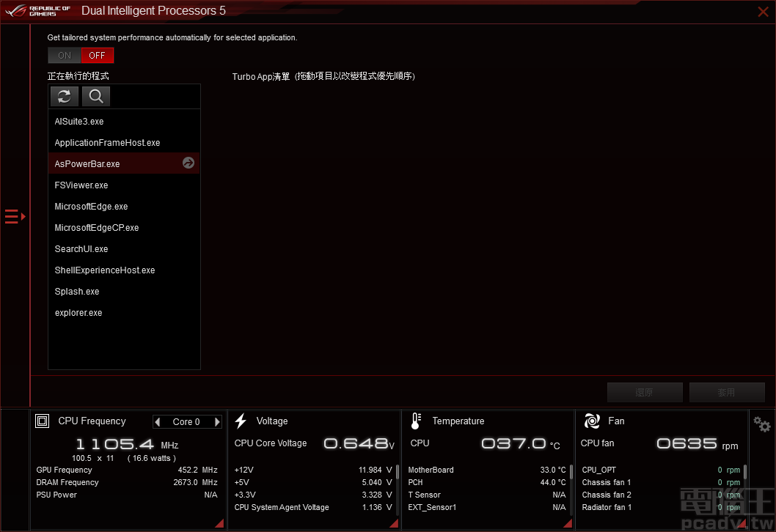Click the Voltage lightning bolt icon
This screenshot has height=532, width=776.
pyautogui.click(x=241, y=421)
